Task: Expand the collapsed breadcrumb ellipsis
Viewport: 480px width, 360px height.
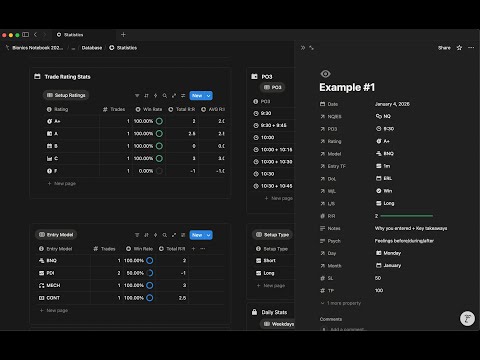Action: point(73,48)
